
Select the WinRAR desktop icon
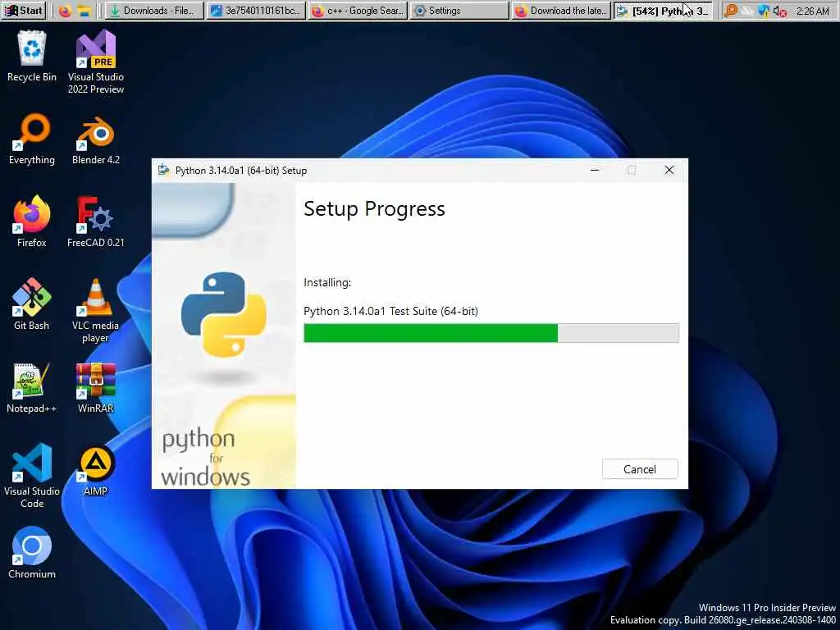click(x=96, y=387)
